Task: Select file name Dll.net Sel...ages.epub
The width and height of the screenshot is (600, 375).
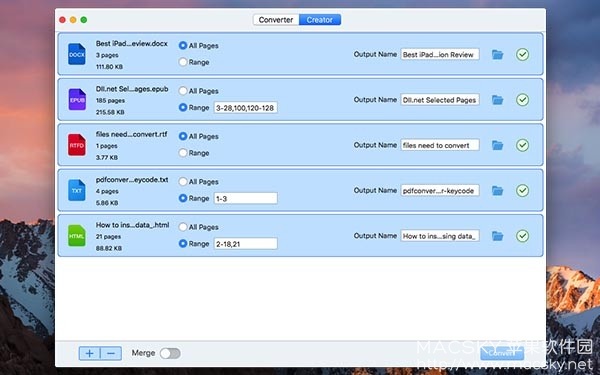Action: [132, 89]
